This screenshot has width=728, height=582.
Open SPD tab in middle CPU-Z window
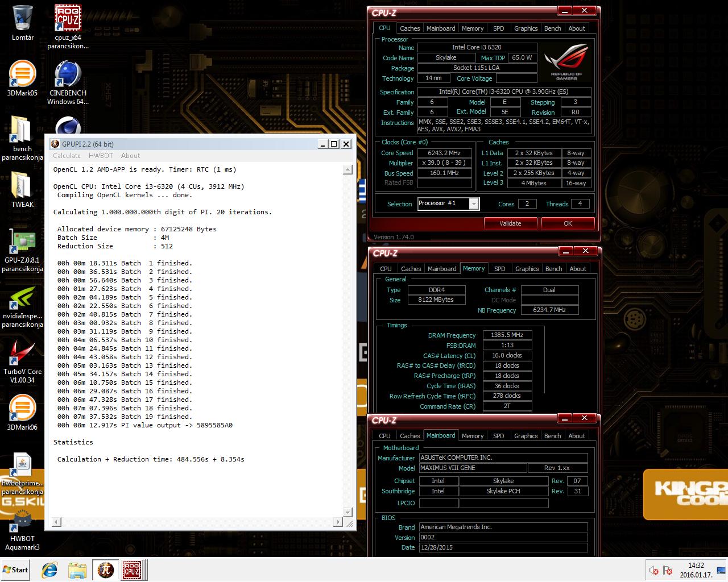[x=500, y=269]
